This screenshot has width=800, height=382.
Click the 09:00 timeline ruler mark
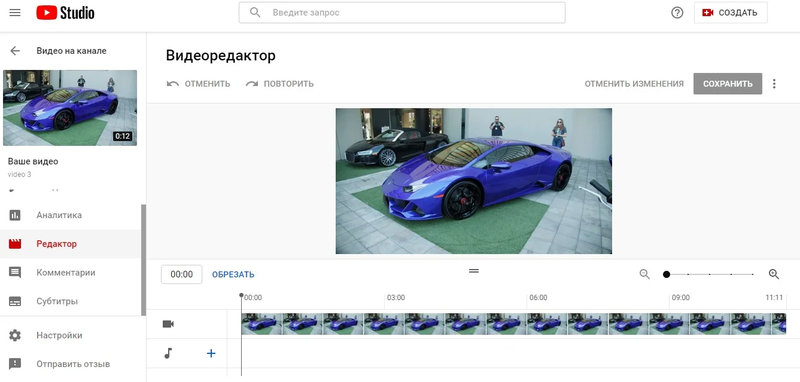click(x=680, y=297)
